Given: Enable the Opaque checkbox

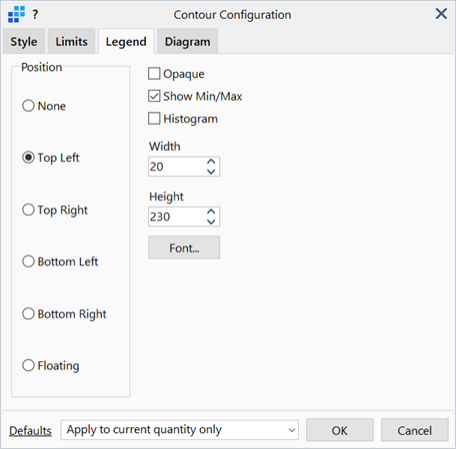Looking at the screenshot, I should pos(154,74).
